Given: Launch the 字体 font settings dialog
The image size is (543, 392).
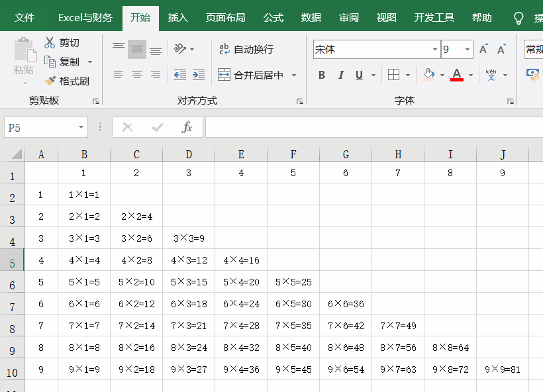Looking at the screenshot, I should point(511,101).
